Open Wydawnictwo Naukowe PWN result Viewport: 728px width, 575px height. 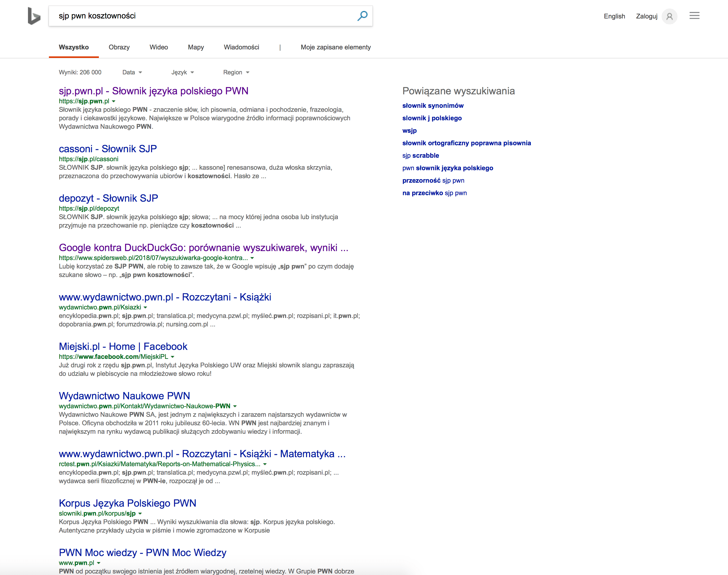click(x=125, y=396)
